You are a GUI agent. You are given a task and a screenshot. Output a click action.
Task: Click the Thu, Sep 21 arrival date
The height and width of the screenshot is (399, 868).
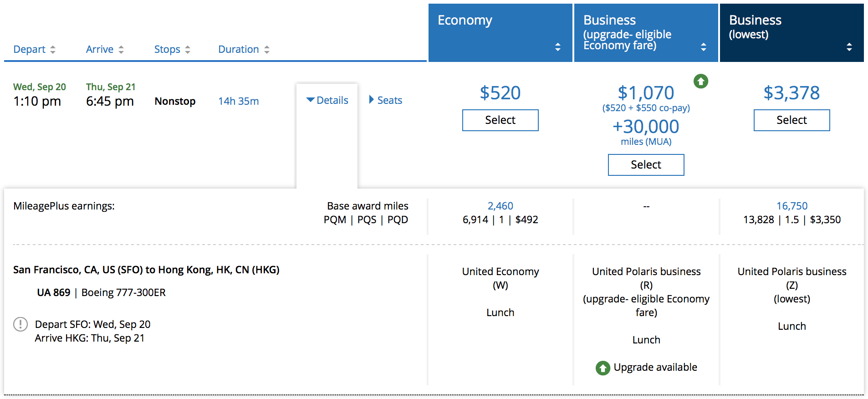pos(111,87)
